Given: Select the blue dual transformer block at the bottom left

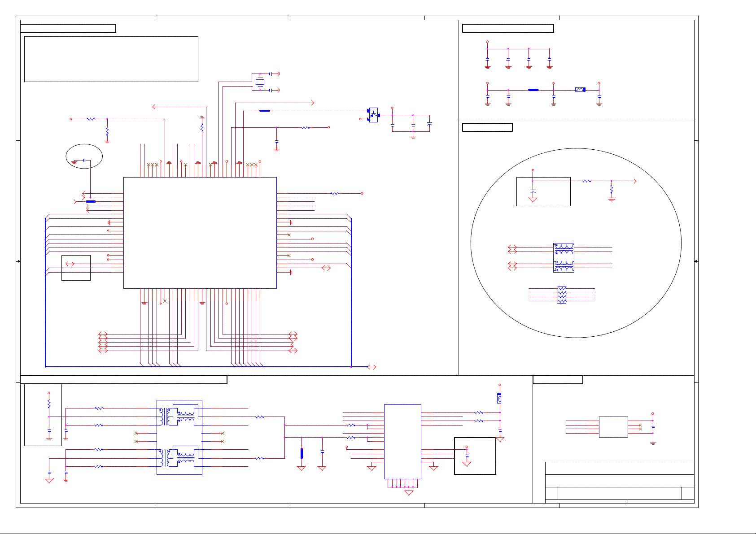Looking at the screenshot, I should (x=179, y=437).
